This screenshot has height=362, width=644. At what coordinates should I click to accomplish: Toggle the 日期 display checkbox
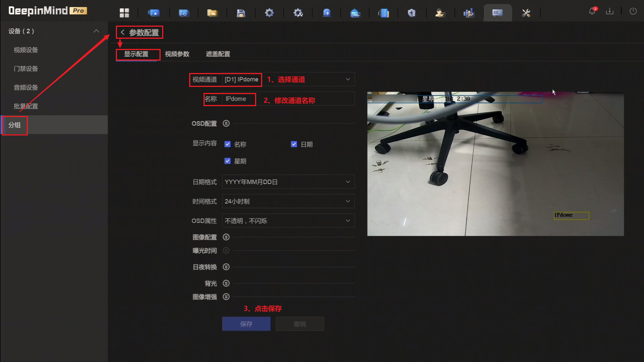(294, 144)
